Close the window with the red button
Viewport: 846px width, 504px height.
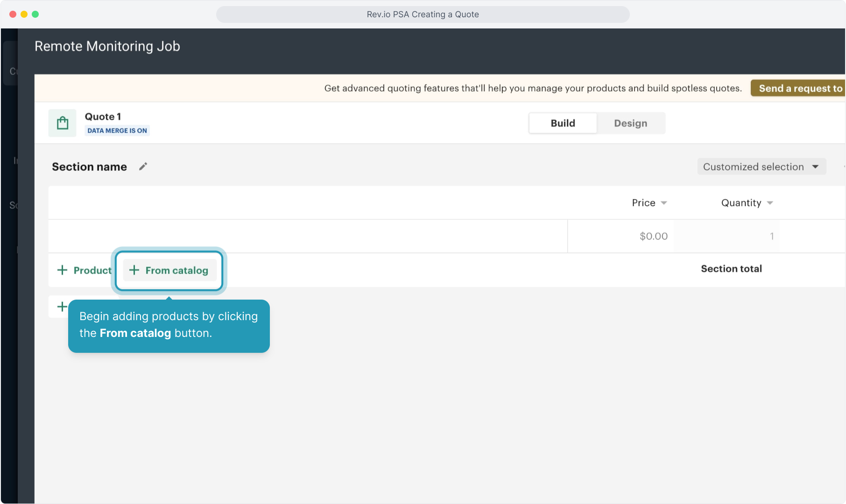coord(13,14)
